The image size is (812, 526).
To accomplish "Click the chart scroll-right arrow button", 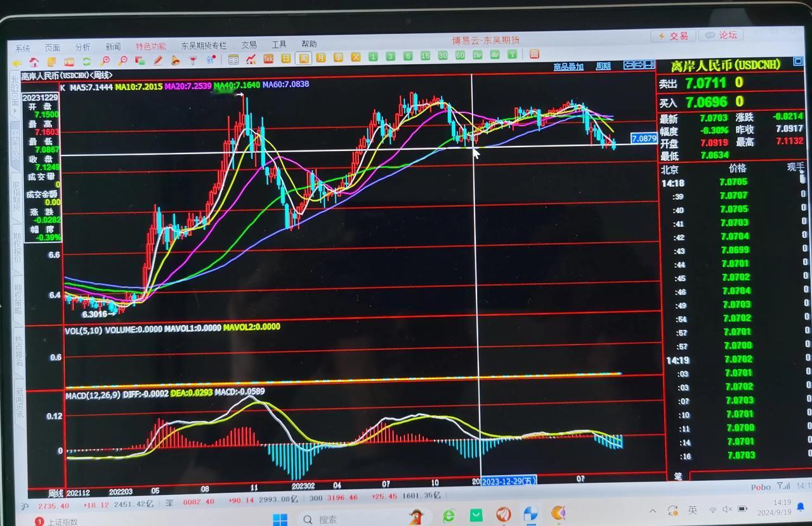I will pyautogui.click(x=639, y=65).
